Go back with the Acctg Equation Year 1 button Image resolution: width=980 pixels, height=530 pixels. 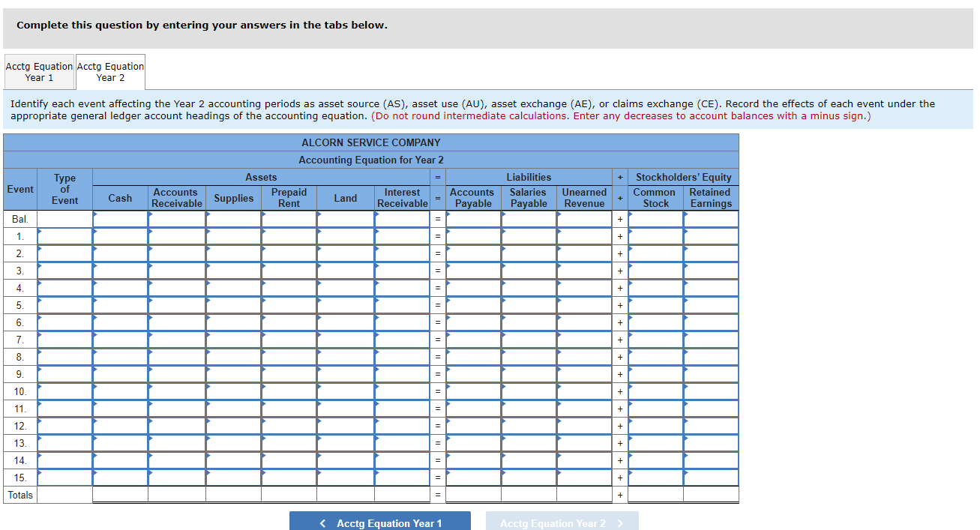[380, 523]
